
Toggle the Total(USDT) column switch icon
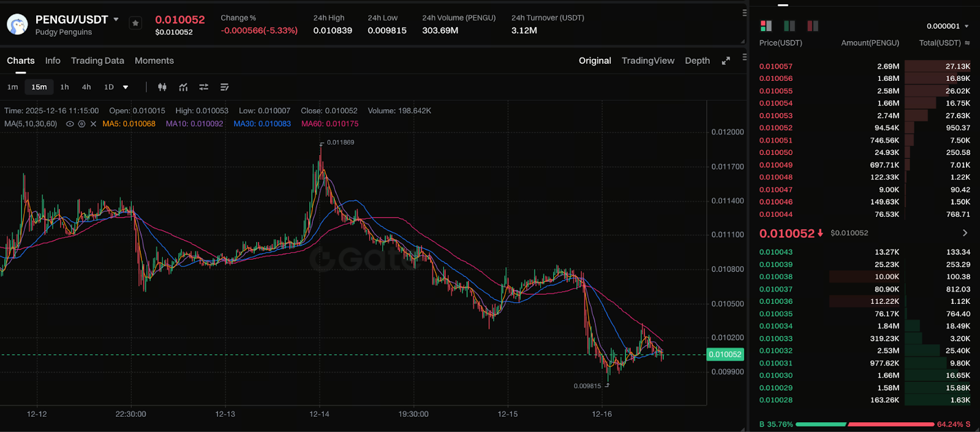point(967,43)
